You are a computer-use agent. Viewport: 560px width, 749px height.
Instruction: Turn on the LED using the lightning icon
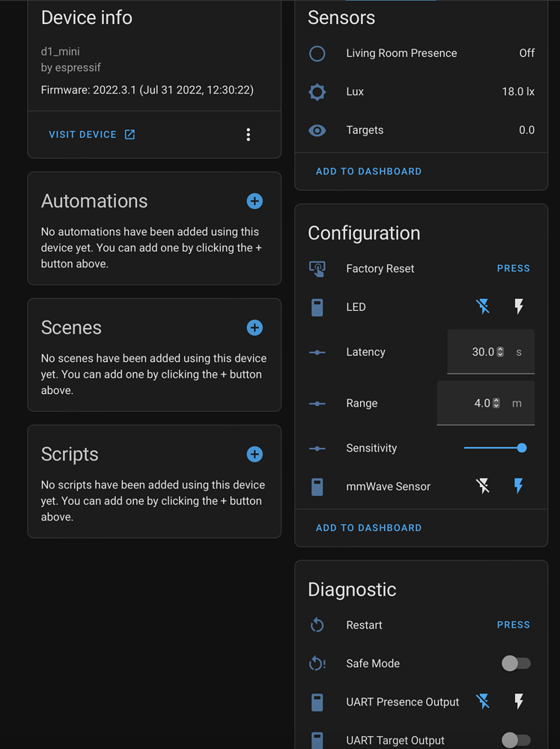(x=519, y=306)
